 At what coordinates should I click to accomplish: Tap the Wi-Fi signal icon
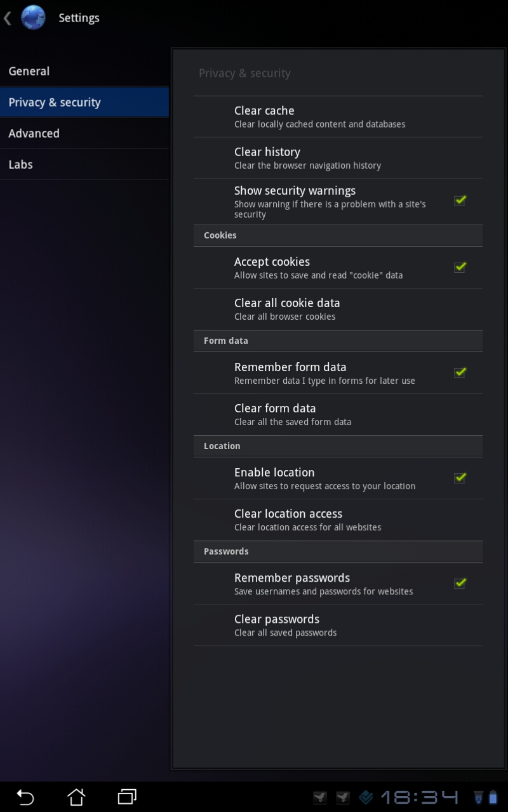tap(479, 797)
